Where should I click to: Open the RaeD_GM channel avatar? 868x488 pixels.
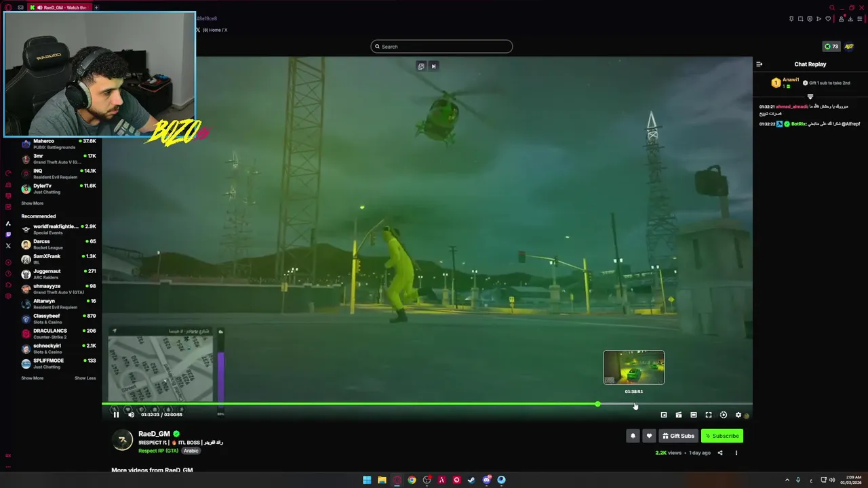click(122, 440)
